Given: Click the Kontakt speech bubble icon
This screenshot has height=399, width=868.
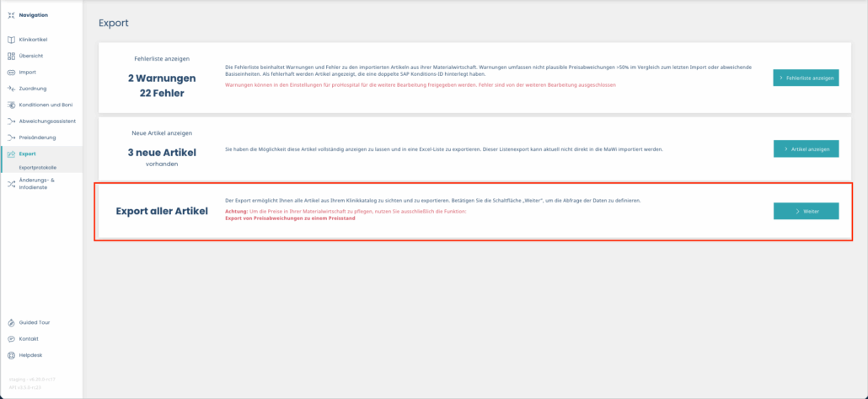Looking at the screenshot, I should [10, 339].
